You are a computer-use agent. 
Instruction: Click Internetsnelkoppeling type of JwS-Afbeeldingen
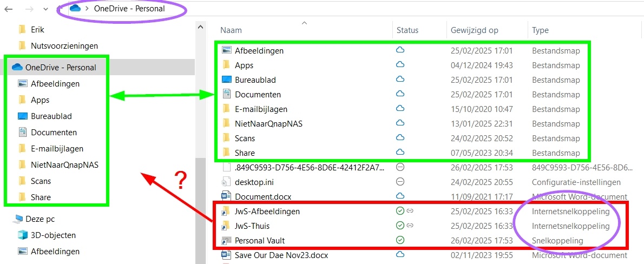point(571,212)
